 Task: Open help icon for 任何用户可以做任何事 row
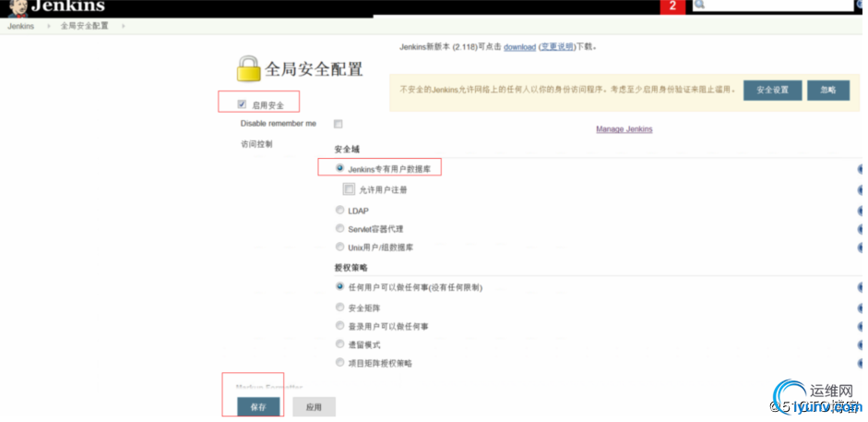[862, 287]
